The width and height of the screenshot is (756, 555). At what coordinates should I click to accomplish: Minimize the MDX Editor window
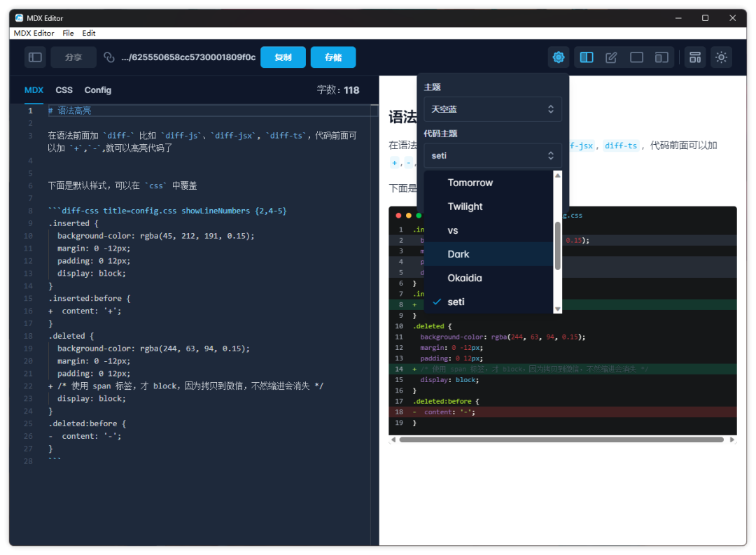(678, 17)
